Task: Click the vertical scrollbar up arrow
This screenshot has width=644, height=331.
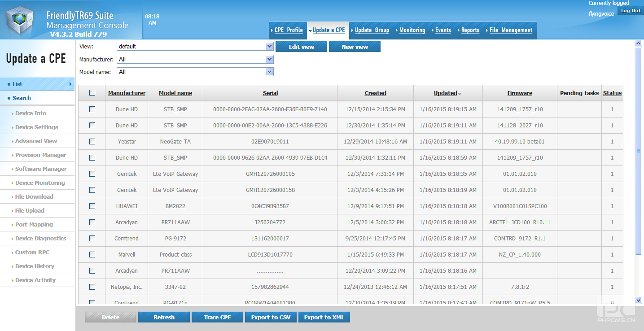Action: tap(639, 44)
